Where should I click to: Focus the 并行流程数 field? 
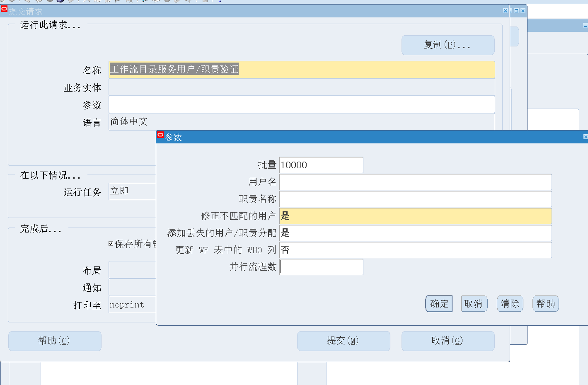321,267
